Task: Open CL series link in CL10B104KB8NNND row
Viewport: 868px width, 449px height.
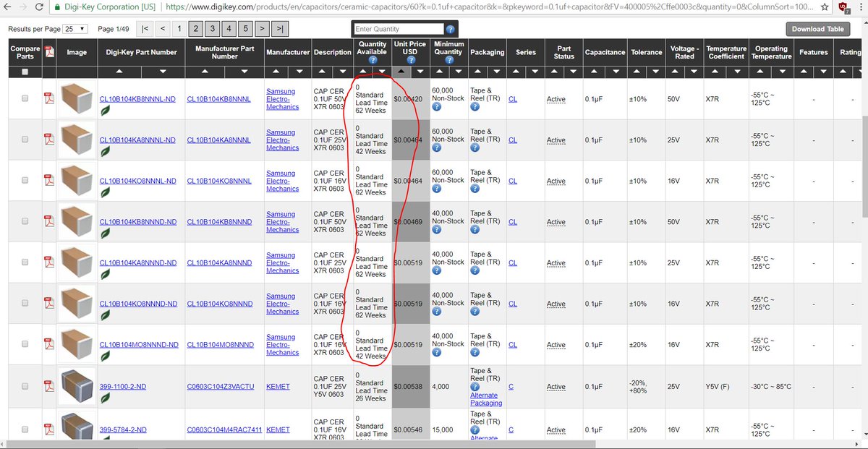Action: coord(513,222)
